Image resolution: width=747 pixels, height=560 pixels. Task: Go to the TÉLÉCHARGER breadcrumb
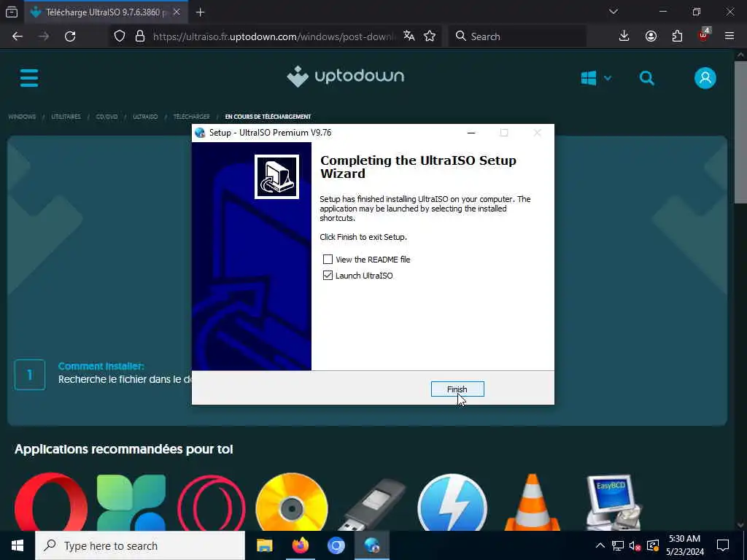coord(192,117)
